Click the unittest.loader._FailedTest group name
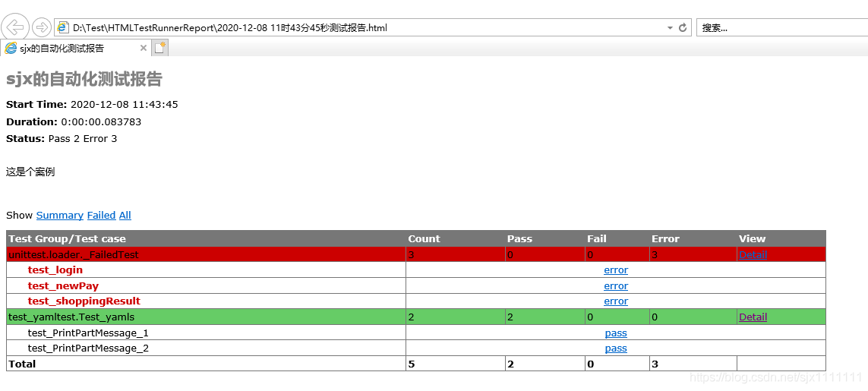 coord(74,255)
